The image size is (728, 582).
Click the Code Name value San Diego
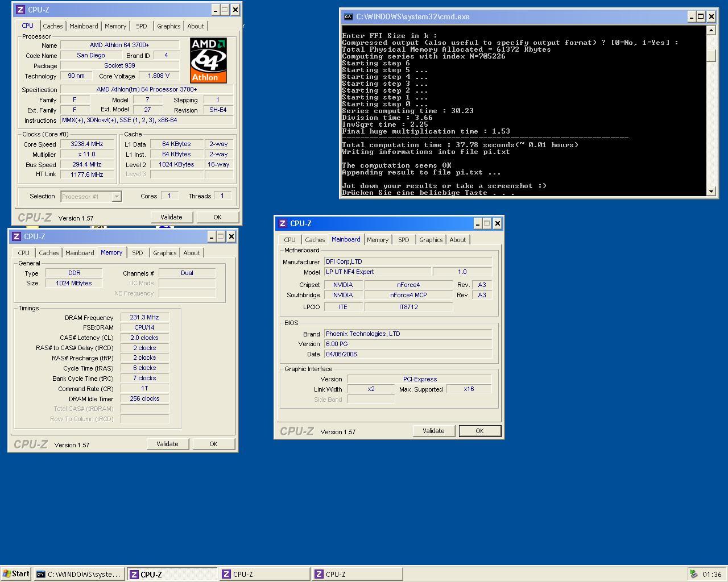point(91,56)
